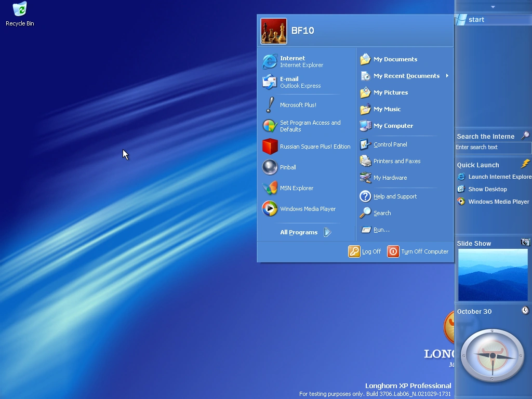Screen dimensions: 532x399
Task: Click the Turn Off Computer power icon
Action: point(393,251)
